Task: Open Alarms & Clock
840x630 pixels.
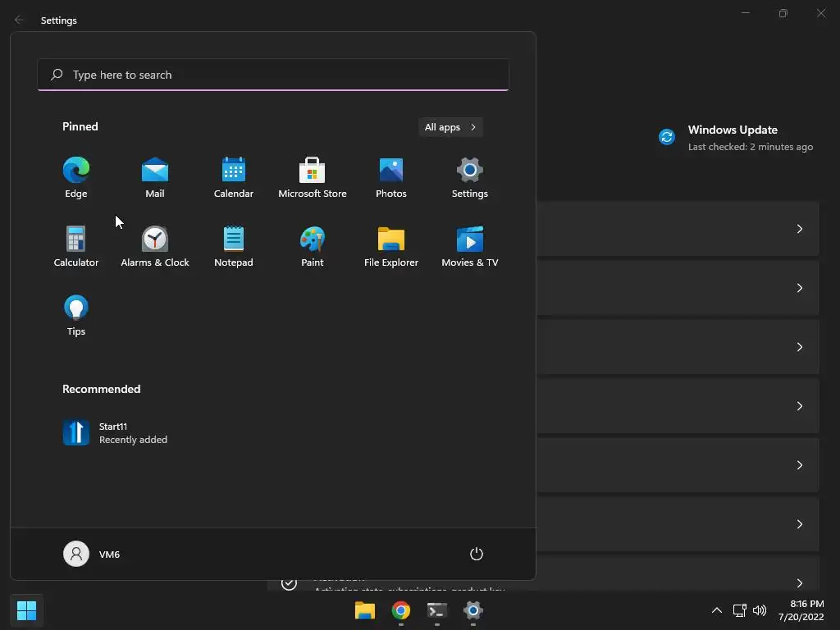Action: [x=155, y=246]
